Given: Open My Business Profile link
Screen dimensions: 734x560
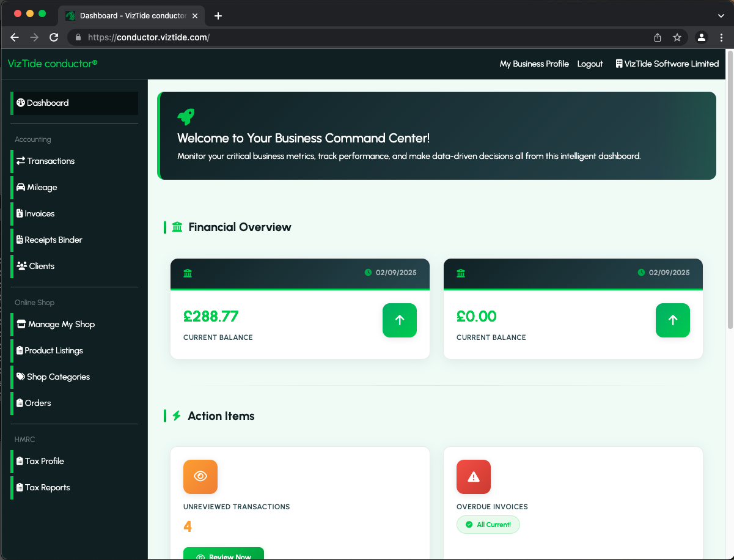Looking at the screenshot, I should [x=534, y=64].
